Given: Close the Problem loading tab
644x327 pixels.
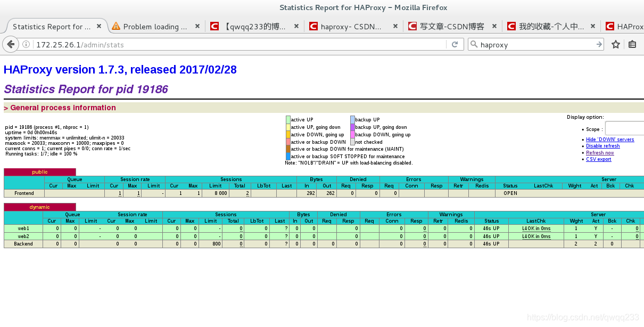Looking at the screenshot, I should [x=197, y=26].
